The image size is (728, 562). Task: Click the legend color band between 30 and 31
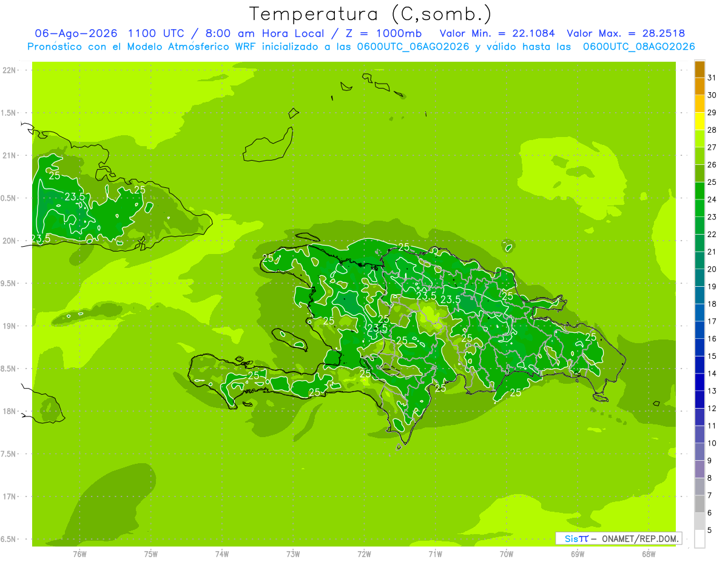699,87
